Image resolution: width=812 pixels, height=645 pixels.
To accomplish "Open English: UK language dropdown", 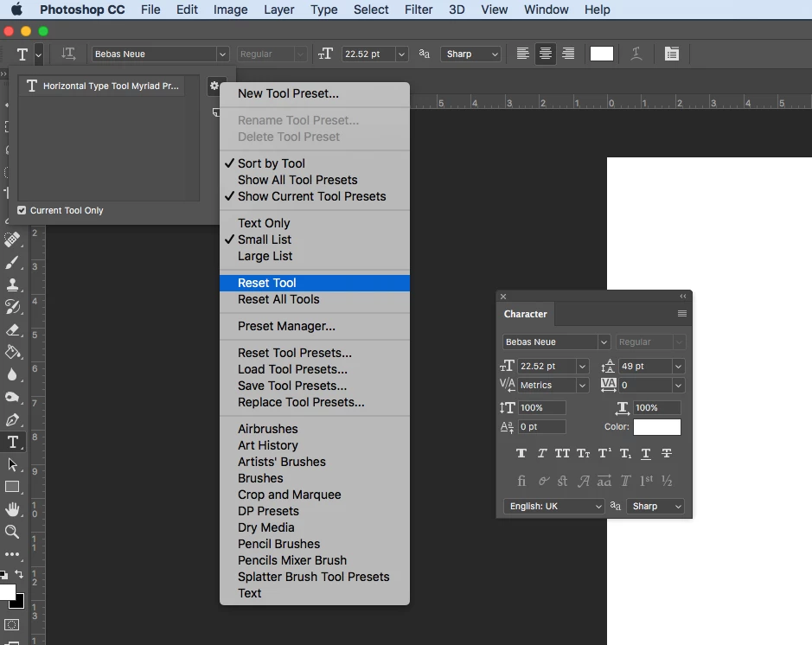I will click(x=553, y=507).
